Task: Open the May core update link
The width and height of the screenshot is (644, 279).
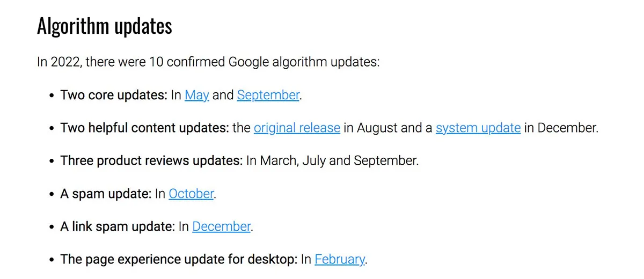Action: (196, 95)
